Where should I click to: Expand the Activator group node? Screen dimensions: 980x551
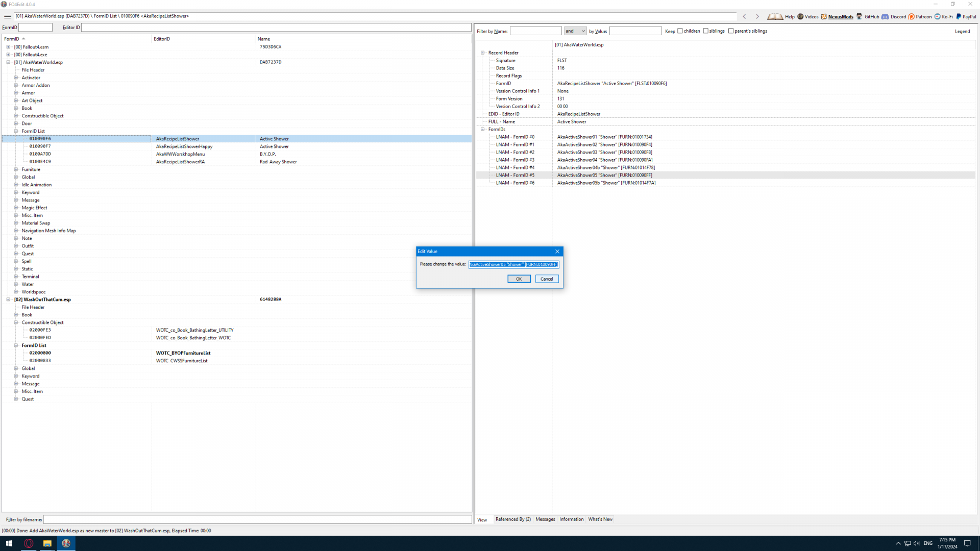16,78
